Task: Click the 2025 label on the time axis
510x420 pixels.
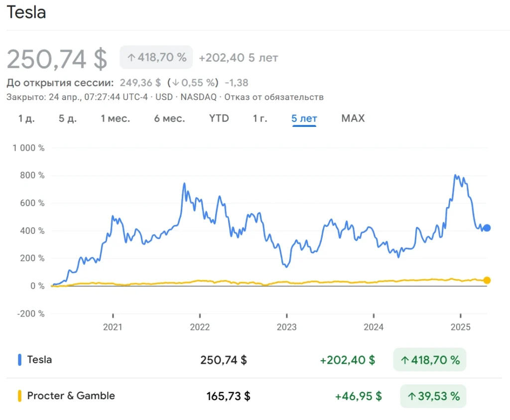Action: [461, 327]
